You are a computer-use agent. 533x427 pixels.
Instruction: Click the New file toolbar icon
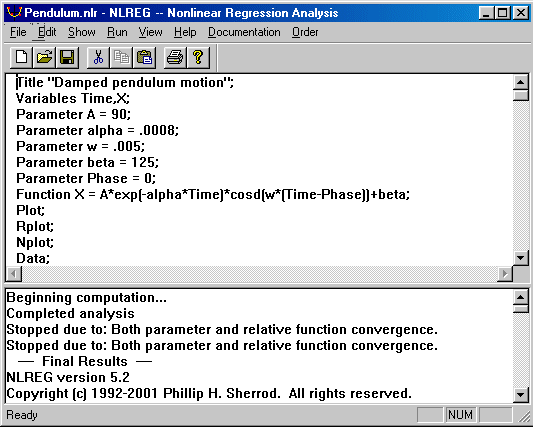(22, 57)
